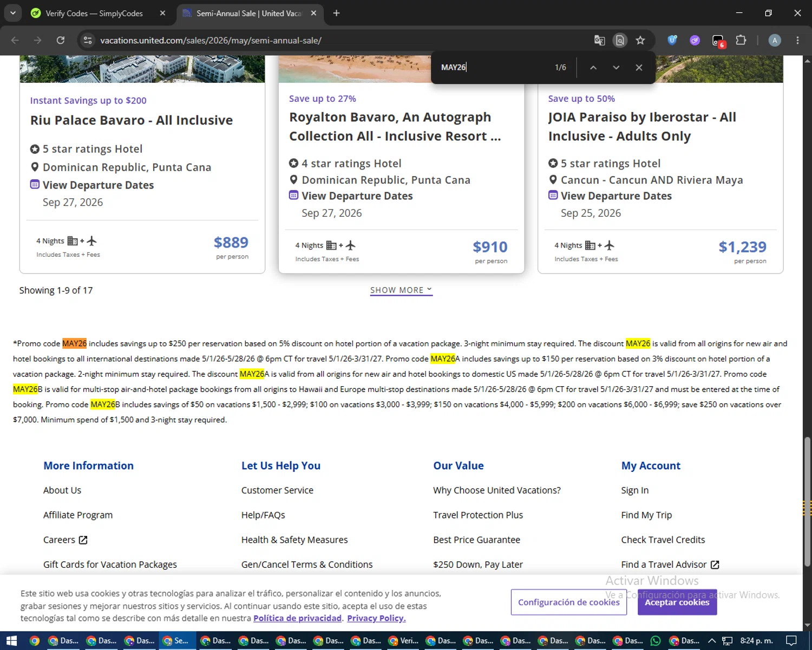Jump to previous find result
Image resolution: width=812 pixels, height=650 pixels.
pos(593,67)
